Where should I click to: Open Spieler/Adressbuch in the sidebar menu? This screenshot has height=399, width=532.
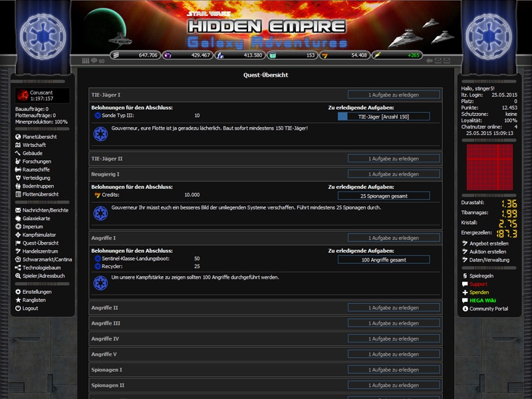click(x=43, y=276)
